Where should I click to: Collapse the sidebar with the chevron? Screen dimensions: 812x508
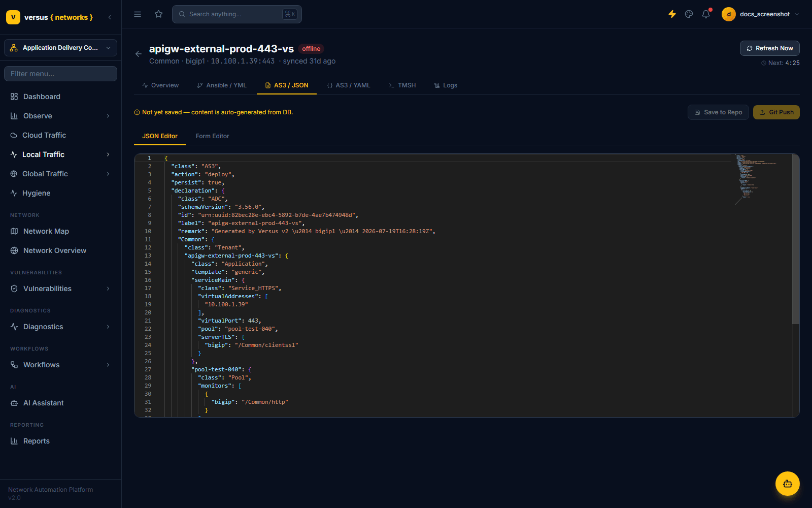[110, 17]
